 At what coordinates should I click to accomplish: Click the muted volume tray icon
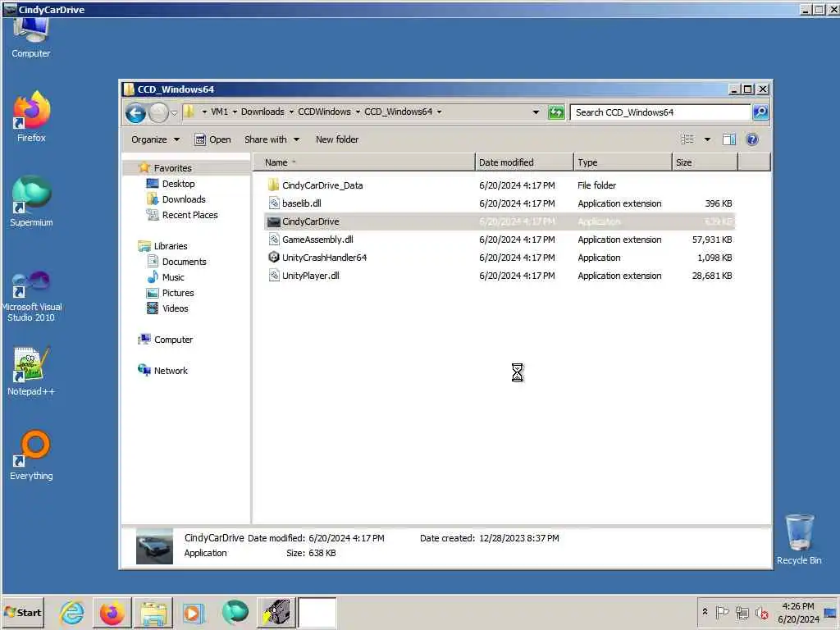click(x=761, y=612)
